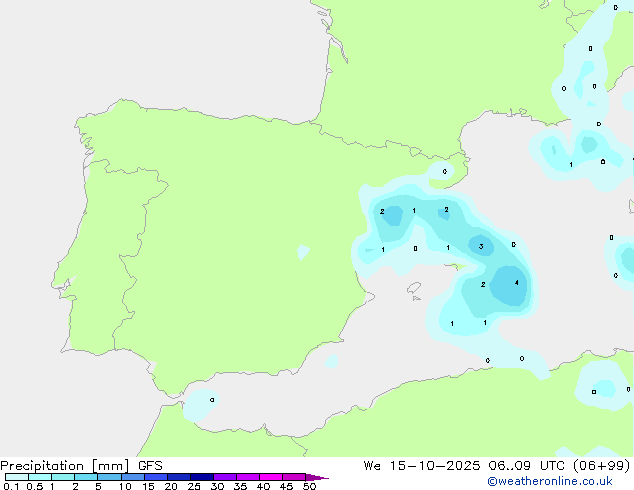Screen dimensions: 634x490
Task: Pick the 30–35 mm purple legend swatch
Action: 225,477
